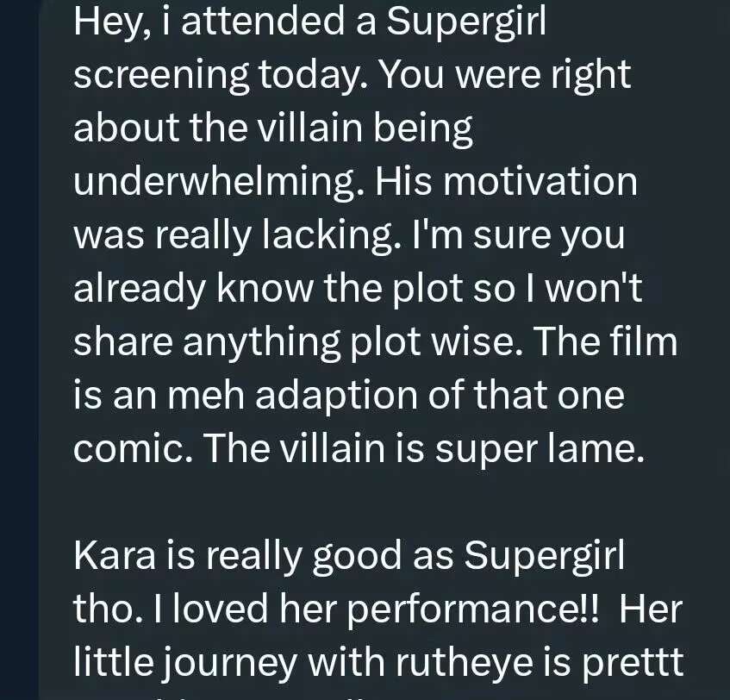Click the word "comic" in the message
730x700 pixels.
click(x=125, y=449)
